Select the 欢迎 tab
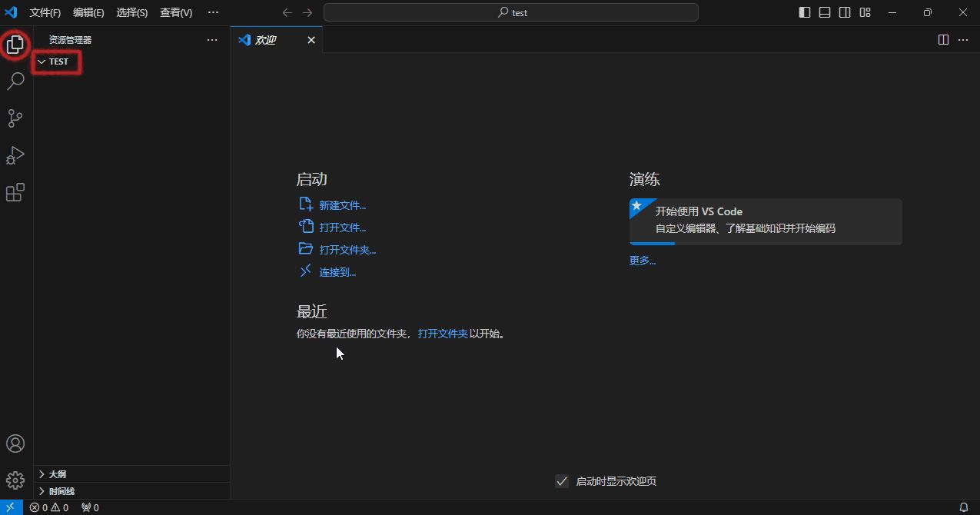 (x=265, y=39)
